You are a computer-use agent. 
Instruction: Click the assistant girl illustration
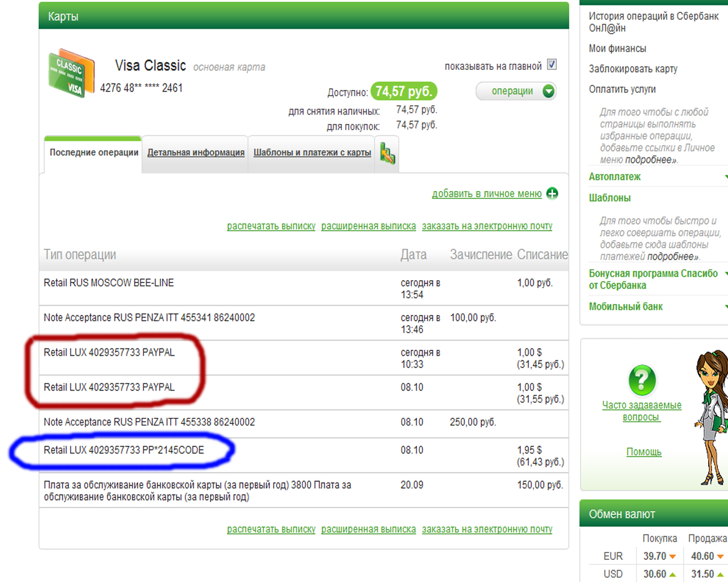pos(712,418)
